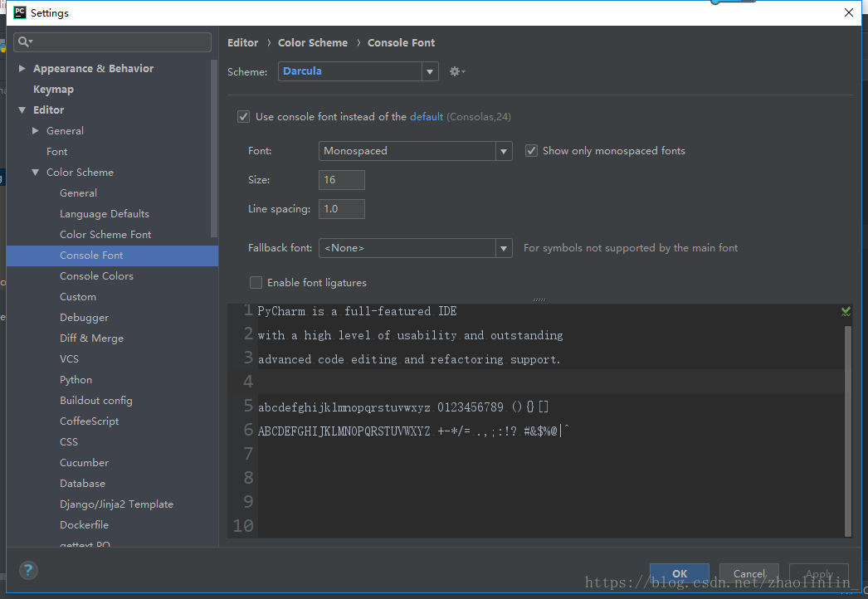Open Diff & Merge color settings

pos(91,338)
